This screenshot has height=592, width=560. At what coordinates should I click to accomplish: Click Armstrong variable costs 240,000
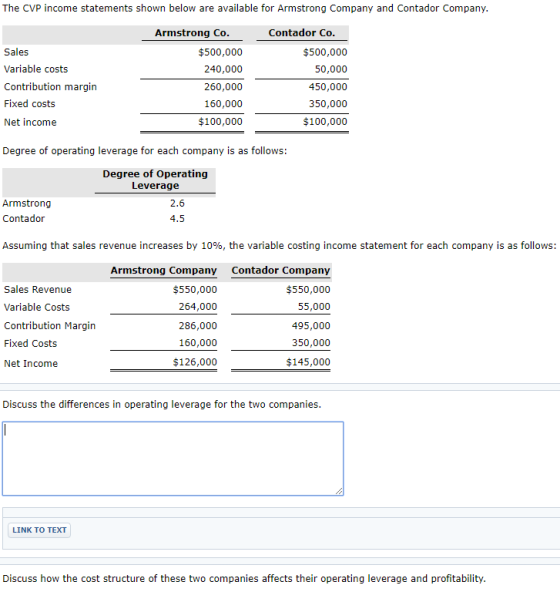coord(223,69)
